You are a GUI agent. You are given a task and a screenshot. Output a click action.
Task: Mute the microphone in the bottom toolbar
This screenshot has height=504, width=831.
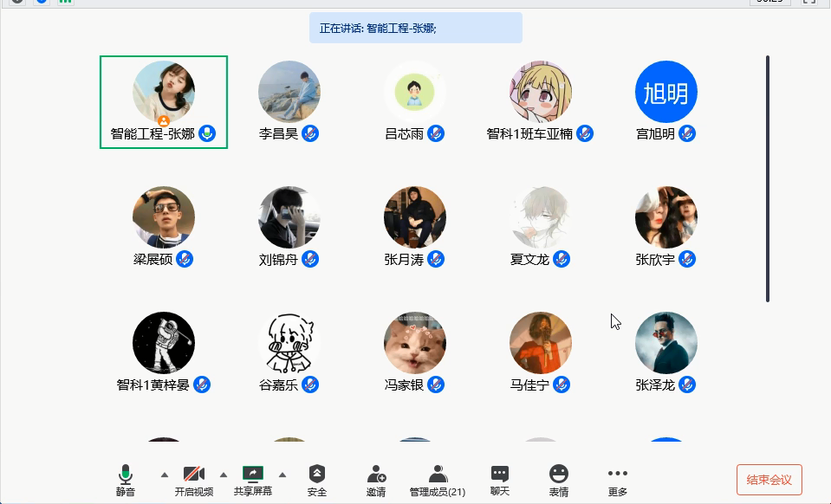click(x=126, y=481)
